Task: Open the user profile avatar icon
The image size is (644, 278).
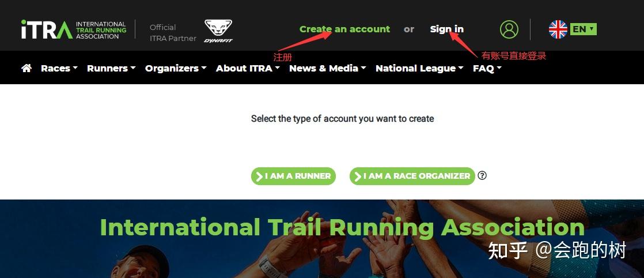Action: [509, 29]
